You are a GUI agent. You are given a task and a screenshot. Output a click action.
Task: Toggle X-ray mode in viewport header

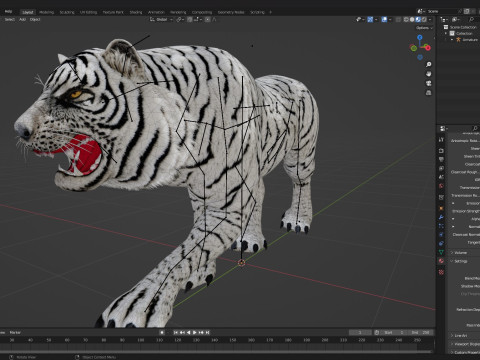398,20
